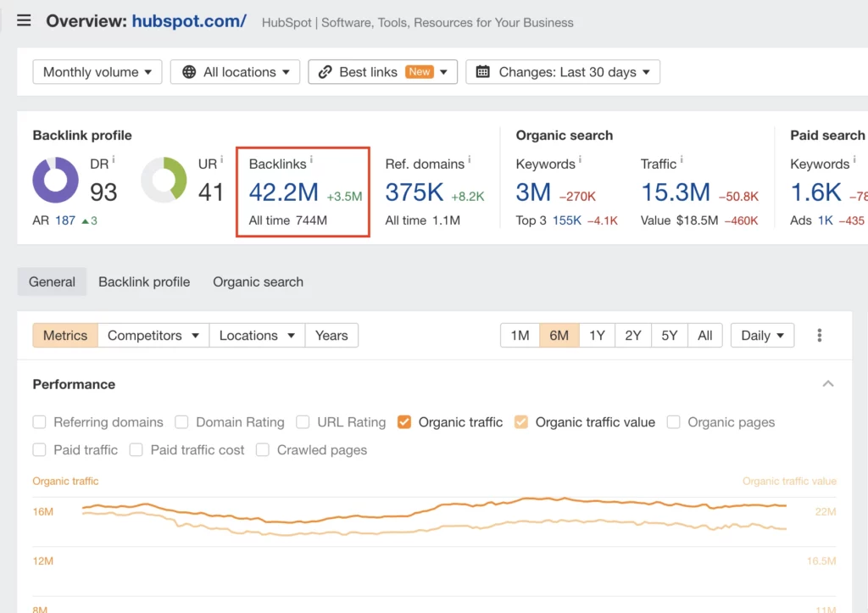This screenshot has width=868, height=613.
Task: Expand the Competitors dropdown
Action: click(153, 336)
